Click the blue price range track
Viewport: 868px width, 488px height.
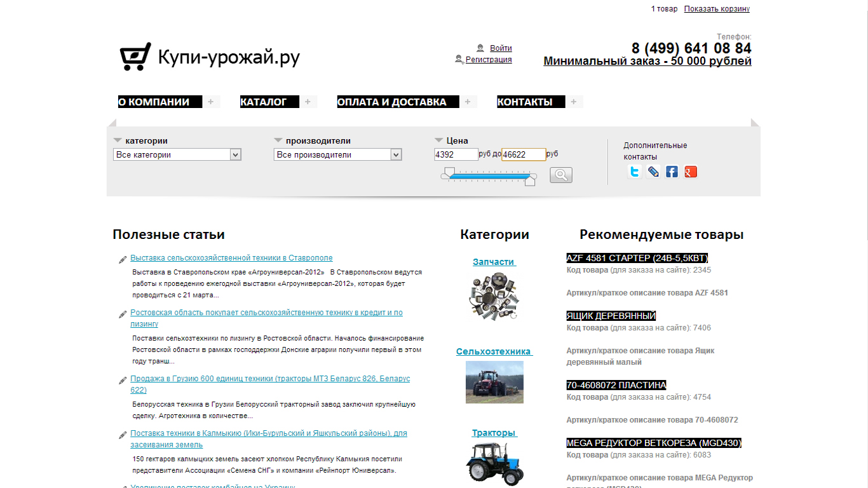coord(489,177)
